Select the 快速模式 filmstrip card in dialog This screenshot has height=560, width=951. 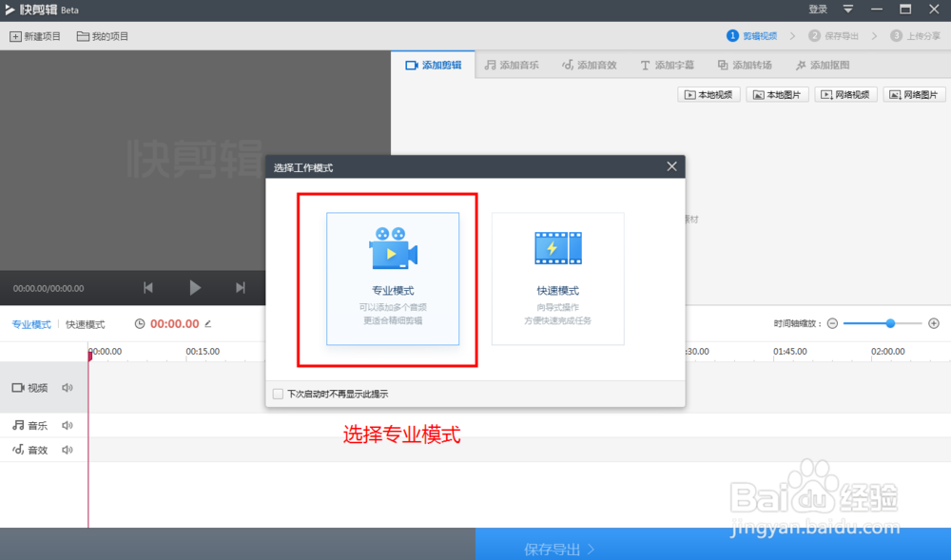(557, 279)
